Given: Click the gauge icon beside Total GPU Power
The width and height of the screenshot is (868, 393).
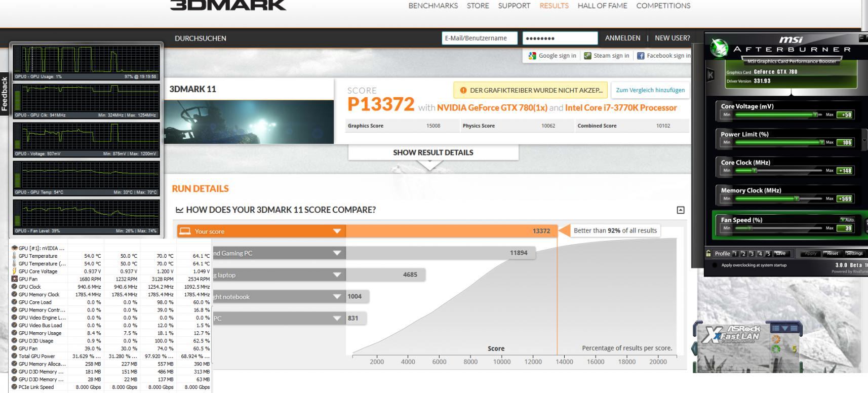Looking at the screenshot, I should click(x=14, y=356).
